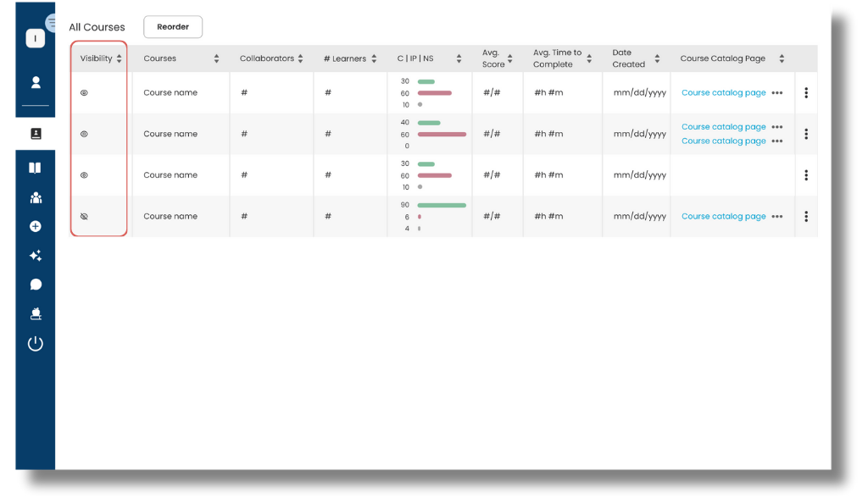Select the highlighted contact-card sidebar icon

click(x=36, y=133)
